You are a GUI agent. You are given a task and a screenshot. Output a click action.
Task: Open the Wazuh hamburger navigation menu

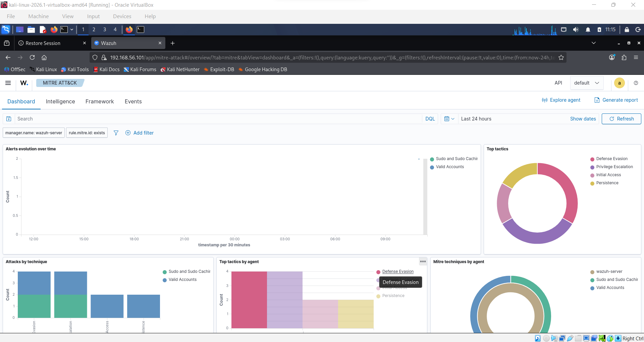(x=8, y=83)
